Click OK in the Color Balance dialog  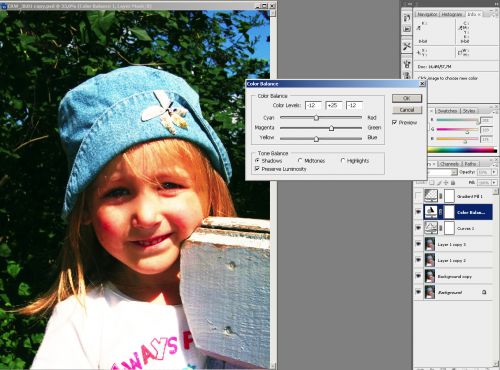407,98
